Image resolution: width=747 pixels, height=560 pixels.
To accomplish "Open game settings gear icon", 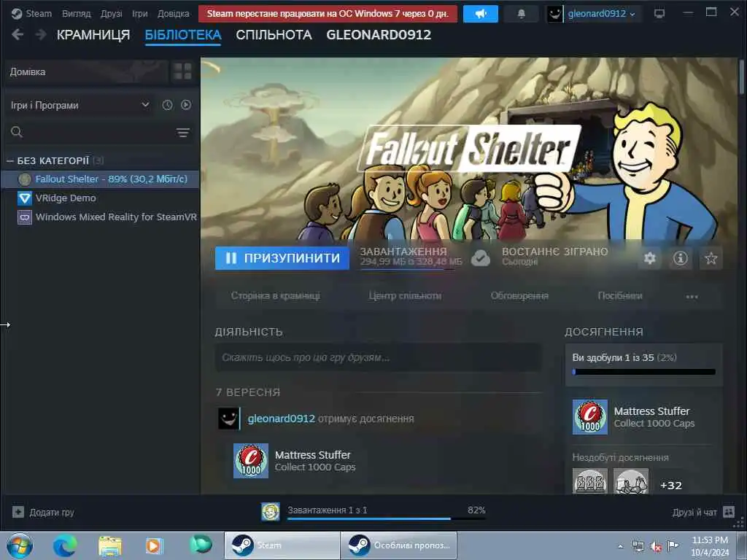I will [x=650, y=258].
